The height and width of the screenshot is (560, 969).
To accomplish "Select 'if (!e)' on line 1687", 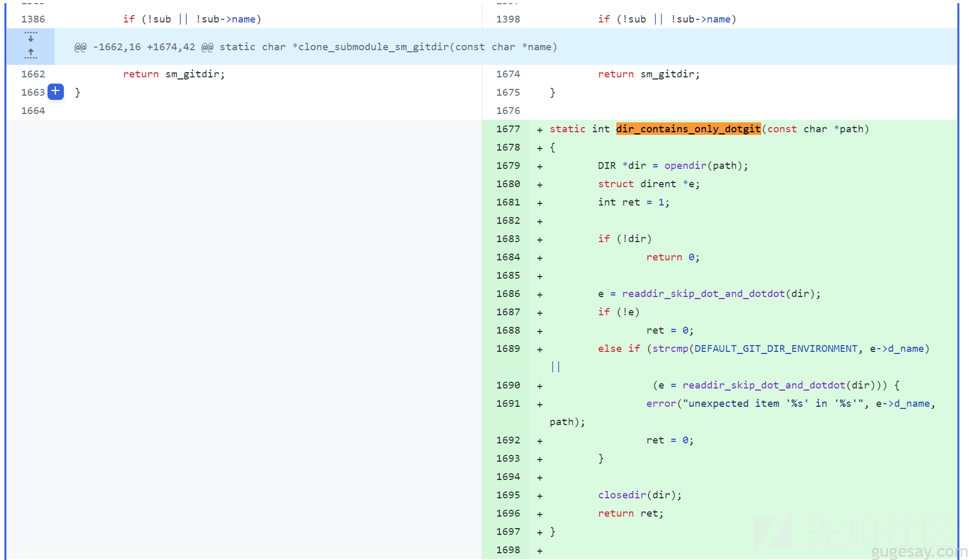I will 618,312.
